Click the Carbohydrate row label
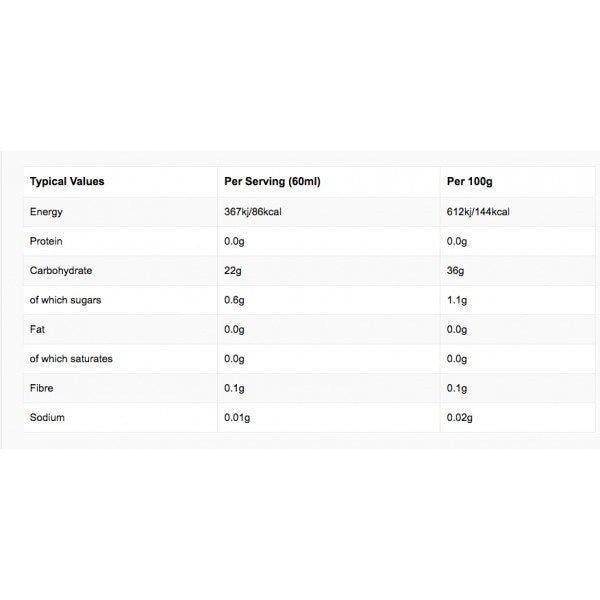Viewport: 600px width, 600px height. 62,270
